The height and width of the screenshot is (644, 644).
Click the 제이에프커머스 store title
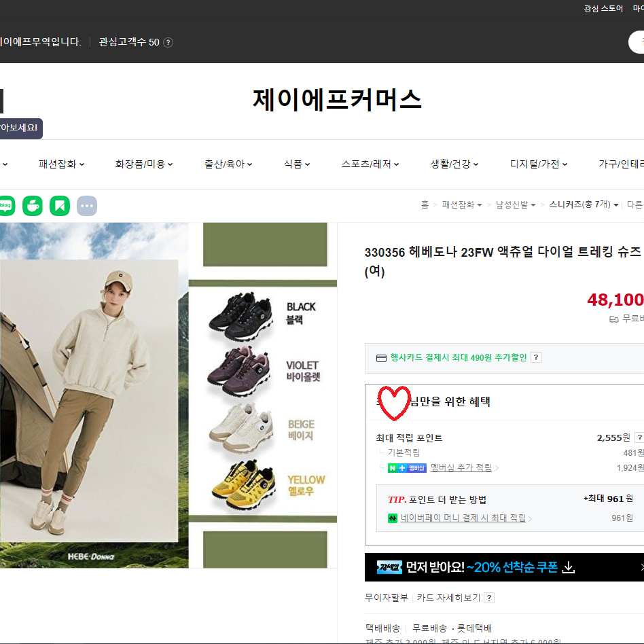(337, 100)
